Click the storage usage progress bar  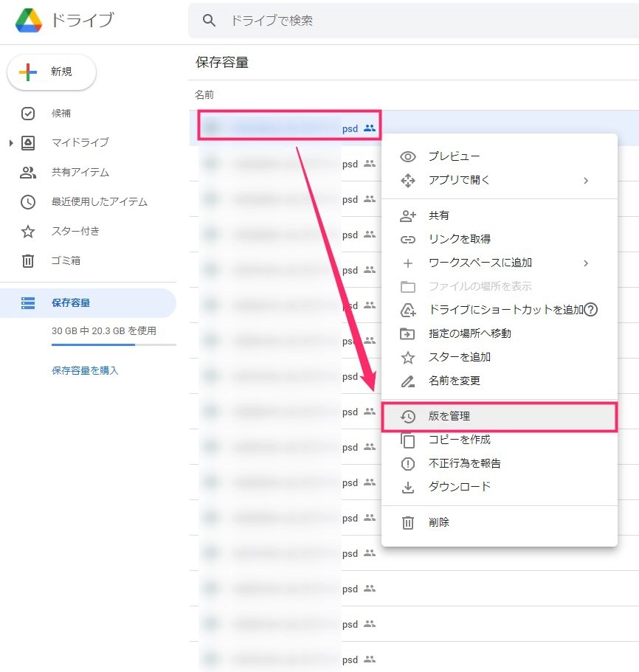114,344
